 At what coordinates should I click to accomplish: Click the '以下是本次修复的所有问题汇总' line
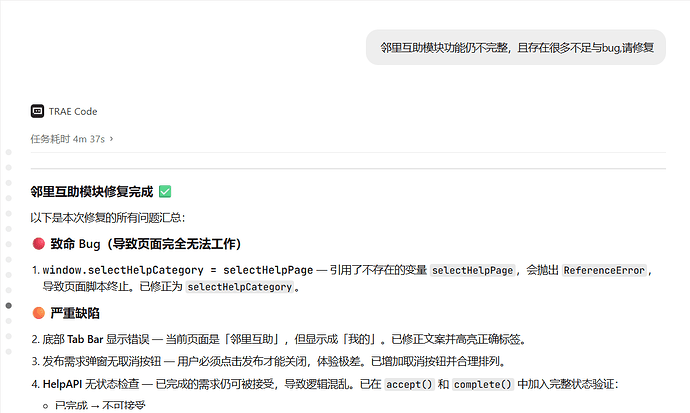[x=108, y=218]
